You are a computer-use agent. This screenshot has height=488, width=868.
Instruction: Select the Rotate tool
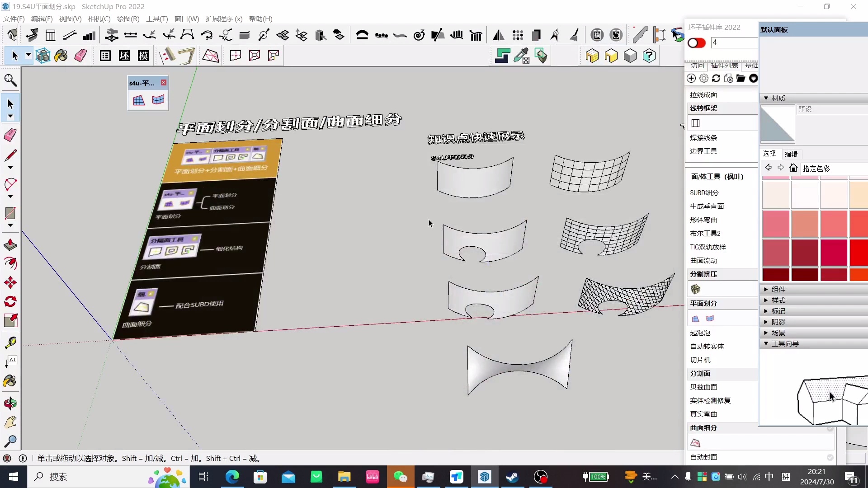pos(10,301)
